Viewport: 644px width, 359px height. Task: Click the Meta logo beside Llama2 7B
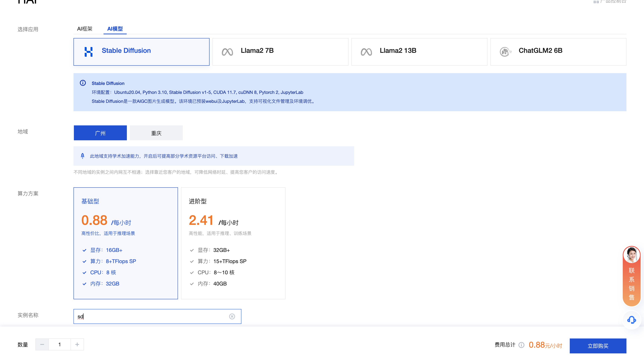click(227, 52)
